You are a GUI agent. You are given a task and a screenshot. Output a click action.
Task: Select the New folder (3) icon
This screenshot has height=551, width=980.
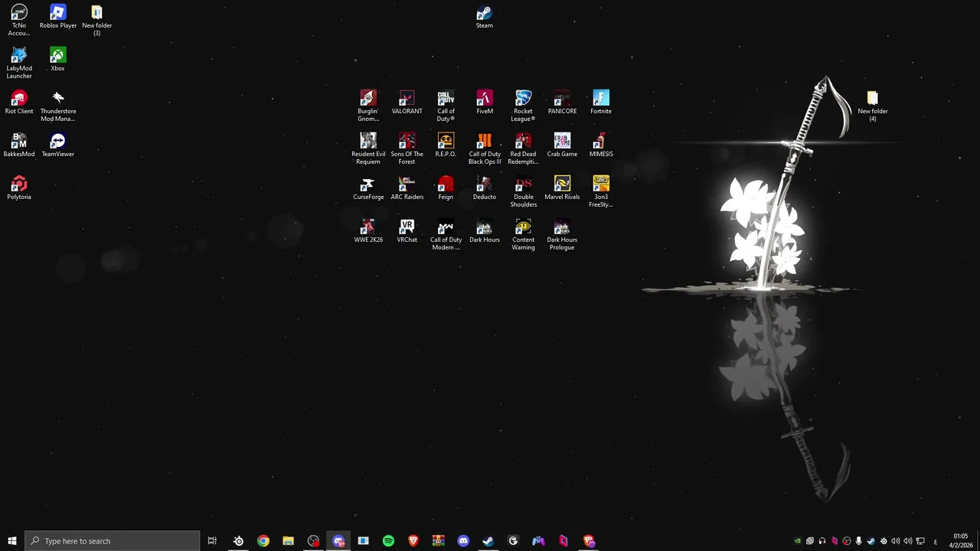pos(96,21)
